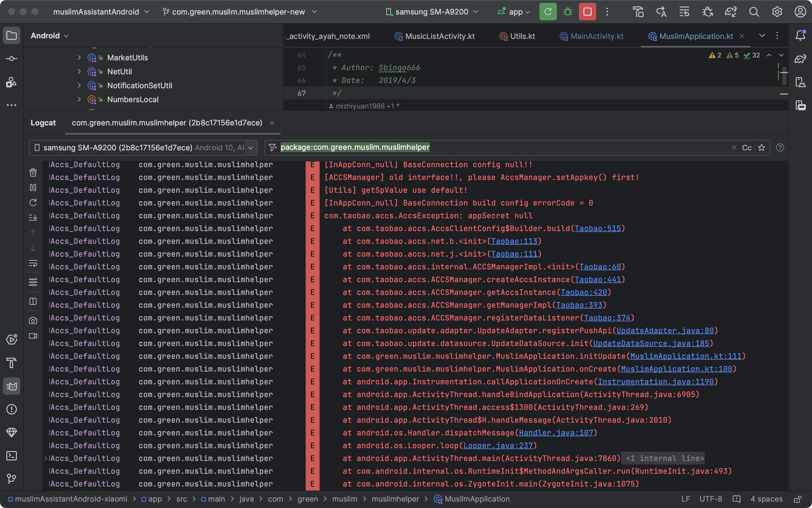Image resolution: width=812 pixels, height=508 pixels.
Task: Click the Debug app bug icon
Action: pyautogui.click(x=568, y=12)
